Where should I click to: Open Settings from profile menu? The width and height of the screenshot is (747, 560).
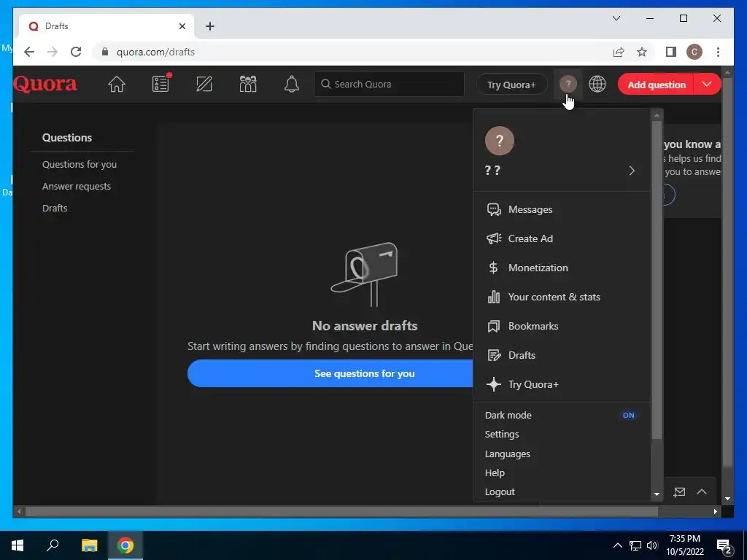[502, 435]
